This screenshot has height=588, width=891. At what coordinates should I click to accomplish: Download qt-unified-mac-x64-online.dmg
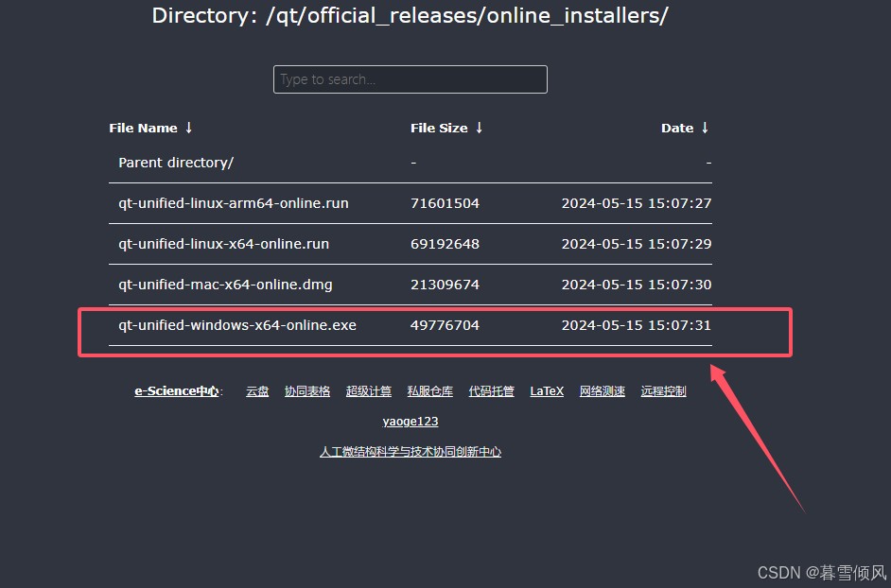226,285
